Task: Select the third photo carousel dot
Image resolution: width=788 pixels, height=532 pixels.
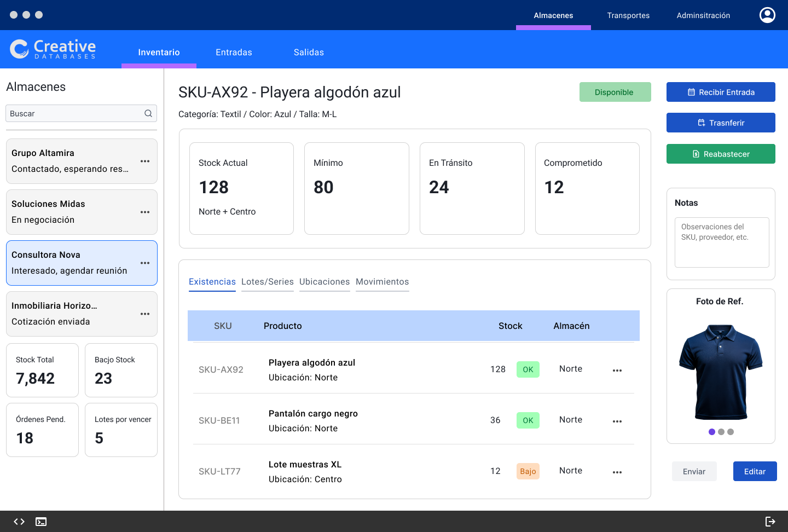Action: (x=731, y=432)
